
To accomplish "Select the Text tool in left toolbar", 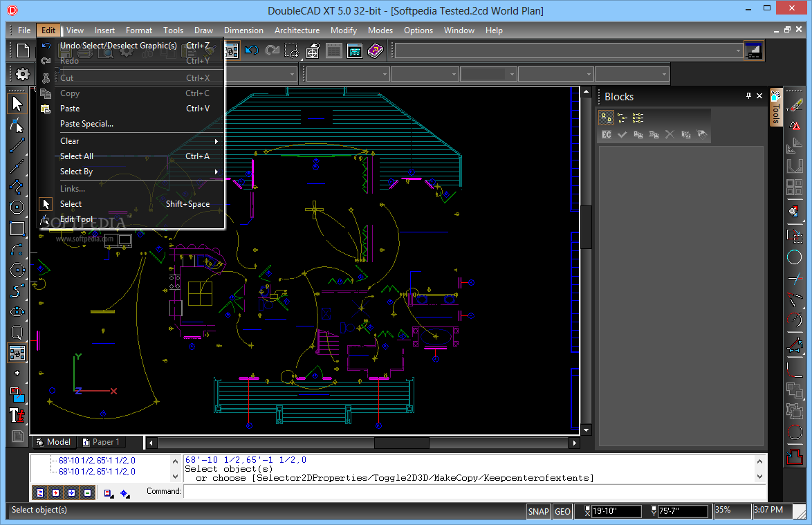I will pos(17,415).
